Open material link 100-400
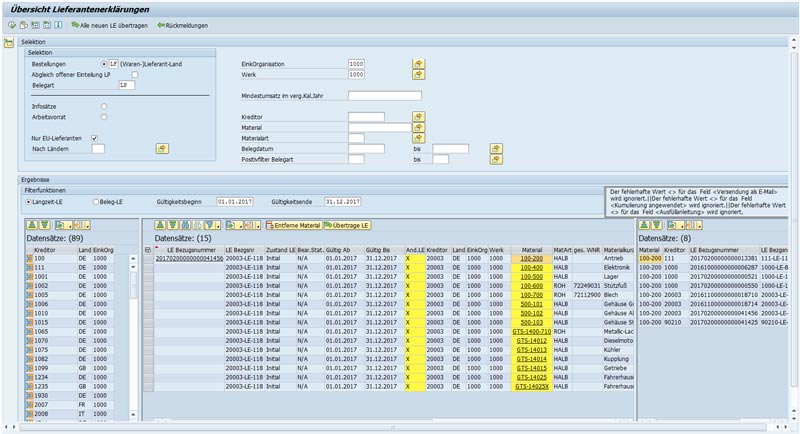Screen dimensions: 800x434 click(532, 268)
